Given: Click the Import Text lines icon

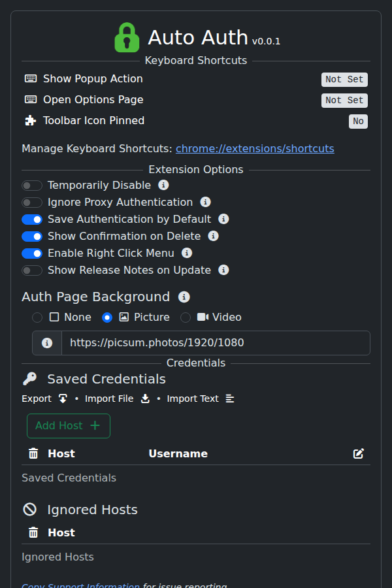Looking at the screenshot, I should pyautogui.click(x=229, y=399).
